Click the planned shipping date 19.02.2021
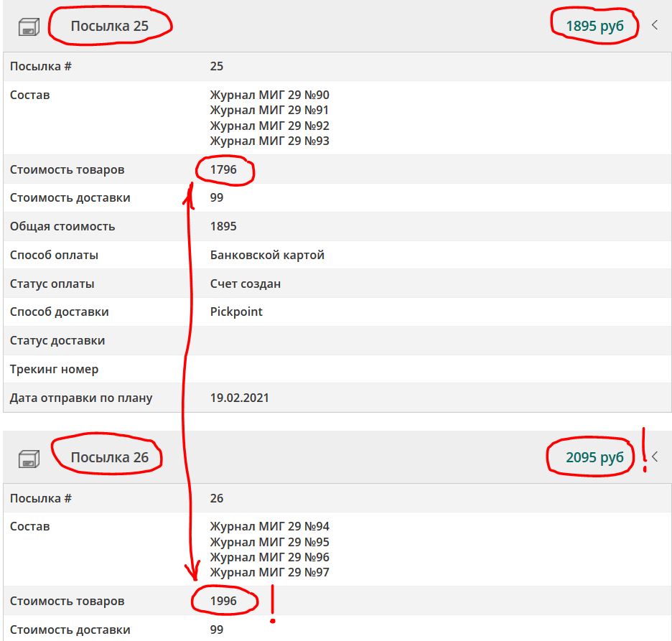This screenshot has height=641, width=672. (239, 398)
